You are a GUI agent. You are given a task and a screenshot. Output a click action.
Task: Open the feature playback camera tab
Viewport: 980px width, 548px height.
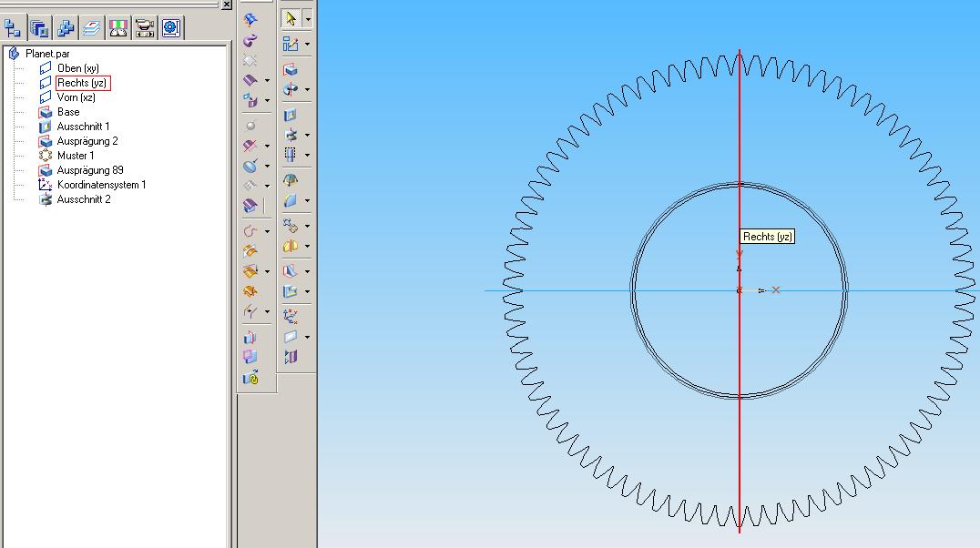click(145, 27)
